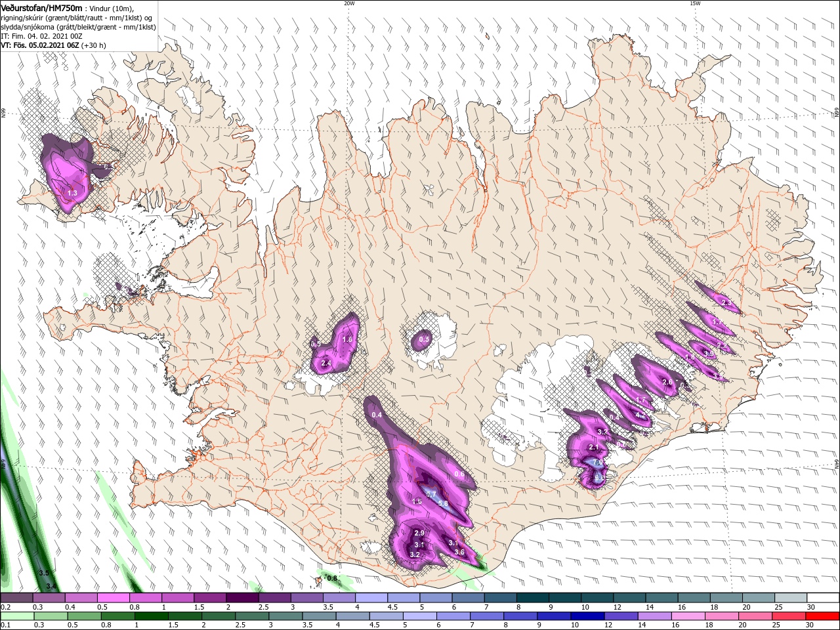Click the '1.8' precipitation value label

coord(348,339)
